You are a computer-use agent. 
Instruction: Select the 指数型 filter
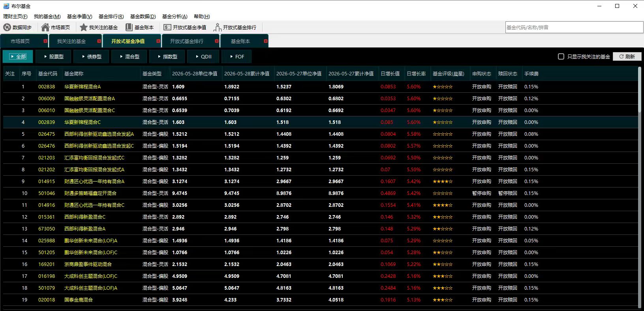(x=167, y=56)
